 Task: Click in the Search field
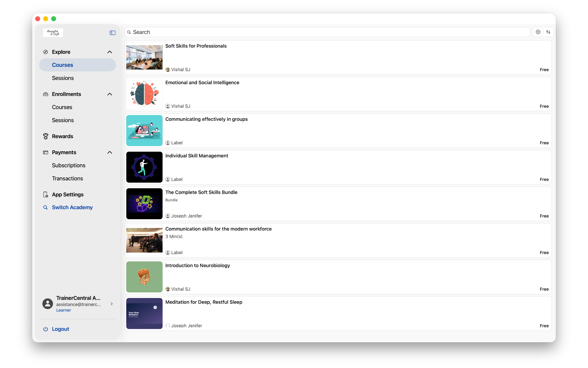(327, 32)
